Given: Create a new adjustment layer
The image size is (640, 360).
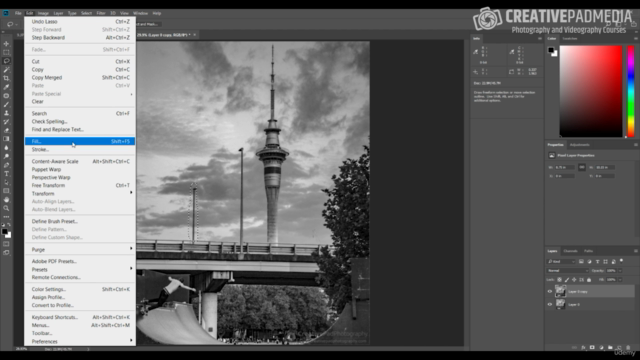Looking at the screenshot, I should pos(601,347).
